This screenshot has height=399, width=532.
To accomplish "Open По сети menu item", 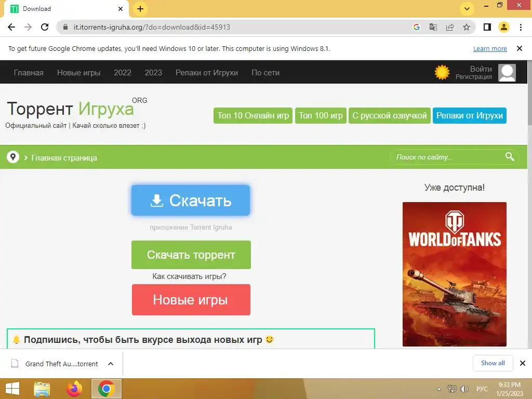I will click(x=265, y=73).
